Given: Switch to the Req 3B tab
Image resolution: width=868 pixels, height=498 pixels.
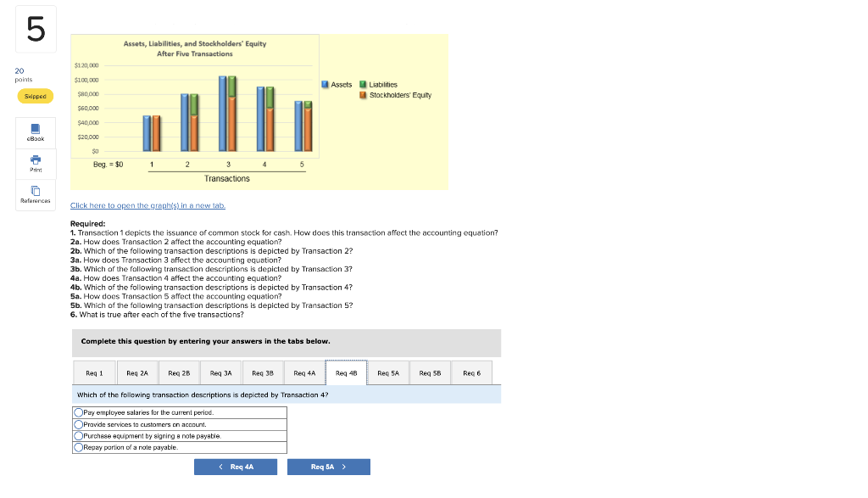Looking at the screenshot, I should pyautogui.click(x=261, y=372).
